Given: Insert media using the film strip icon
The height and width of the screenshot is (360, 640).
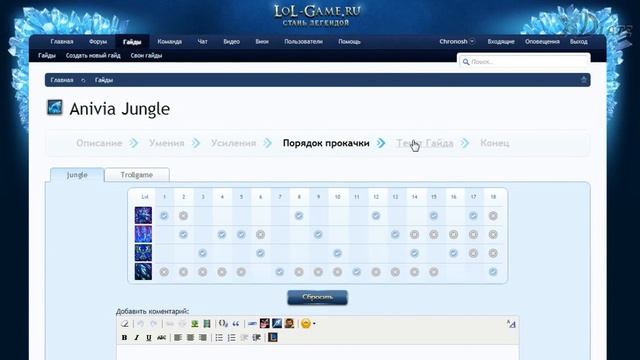Looking at the screenshot, I should coord(207,324).
